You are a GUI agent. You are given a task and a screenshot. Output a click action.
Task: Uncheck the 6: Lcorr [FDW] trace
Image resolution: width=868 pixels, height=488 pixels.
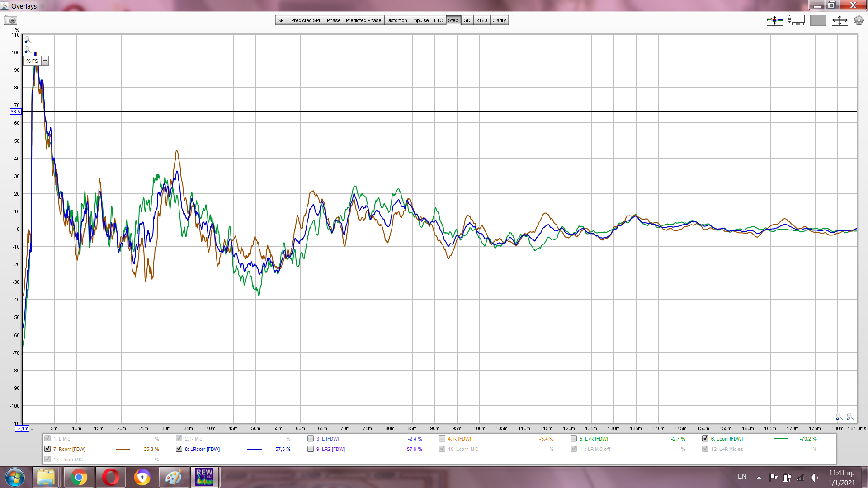705,439
